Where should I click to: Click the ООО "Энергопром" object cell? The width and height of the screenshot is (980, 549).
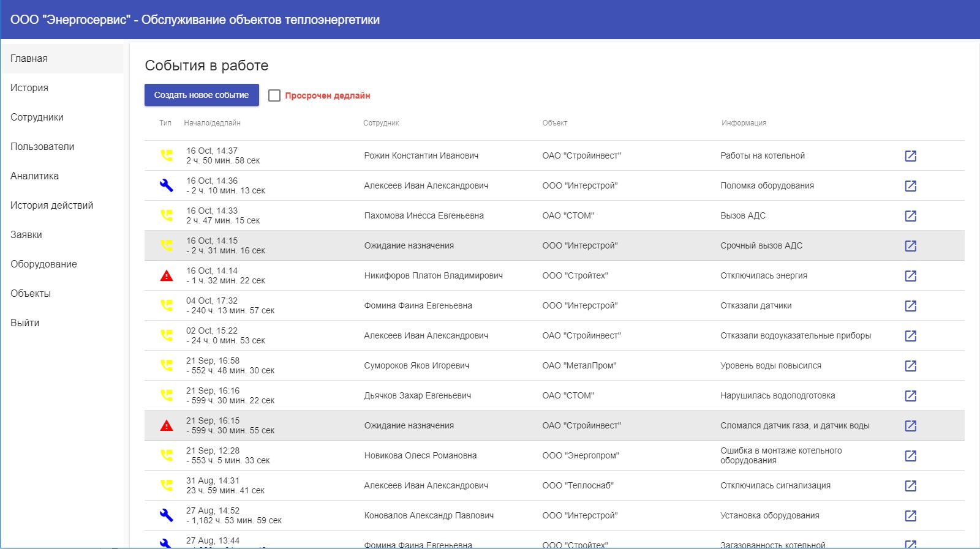tap(581, 456)
